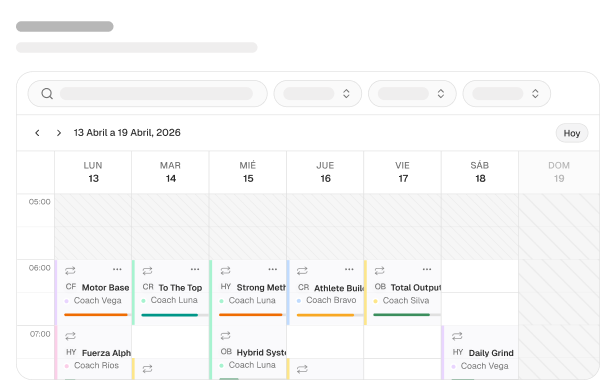Screen dimensions: 600x380
Task: Select the MAR 14 day header
Action: (170, 172)
